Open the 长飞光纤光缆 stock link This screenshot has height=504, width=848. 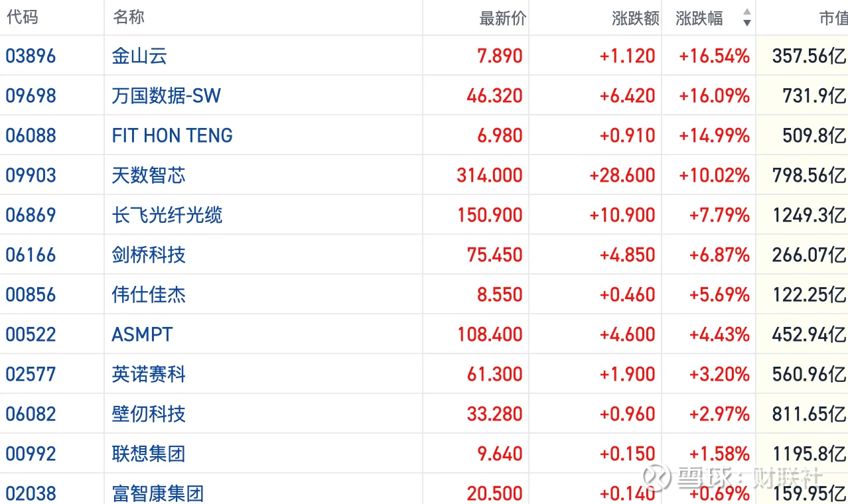coord(167,215)
